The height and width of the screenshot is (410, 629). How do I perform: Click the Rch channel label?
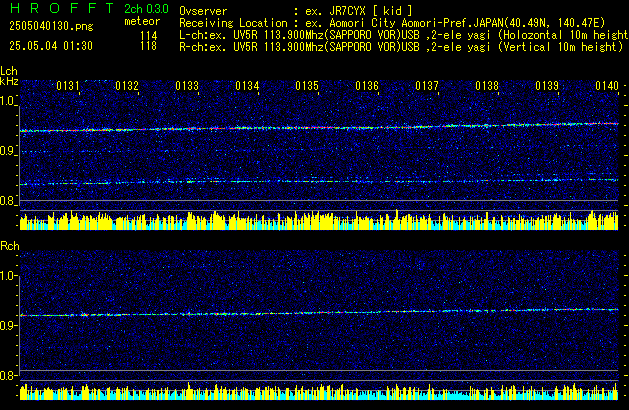click(10, 246)
